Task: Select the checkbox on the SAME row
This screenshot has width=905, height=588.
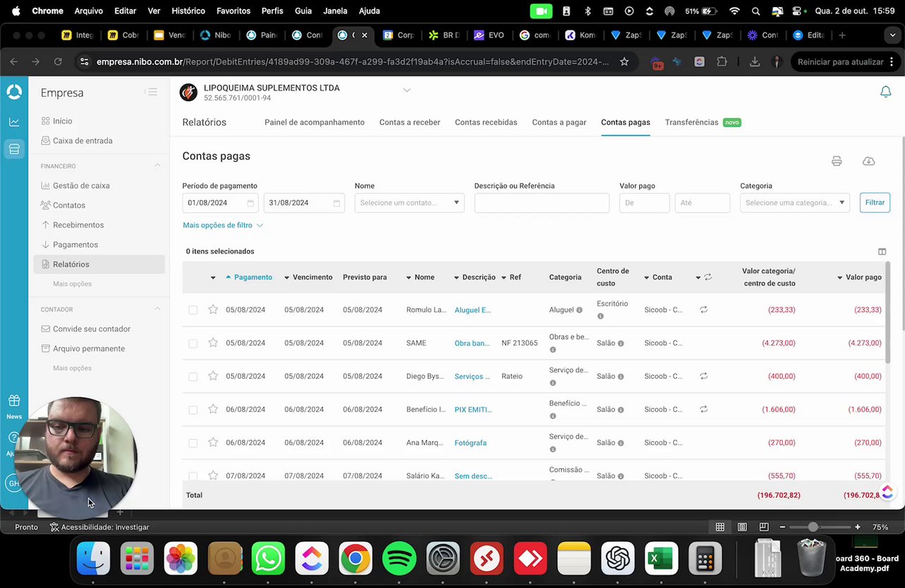Action: coord(193,343)
